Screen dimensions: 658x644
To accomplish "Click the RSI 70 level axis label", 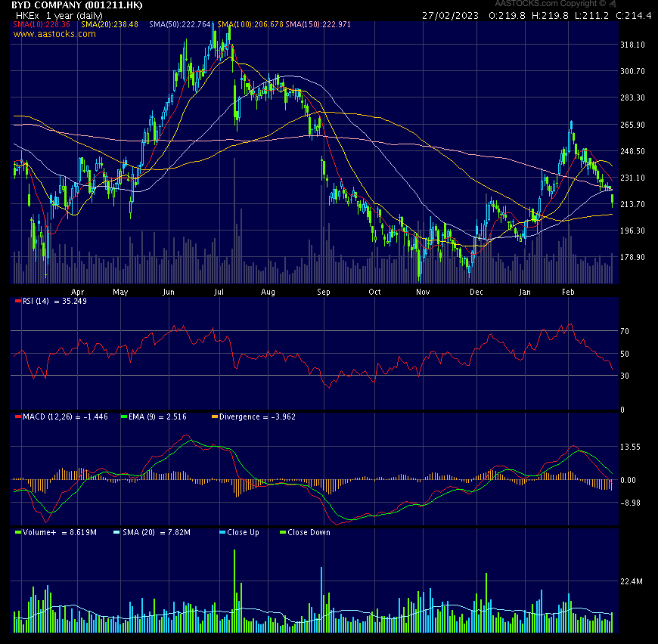I will tap(625, 332).
